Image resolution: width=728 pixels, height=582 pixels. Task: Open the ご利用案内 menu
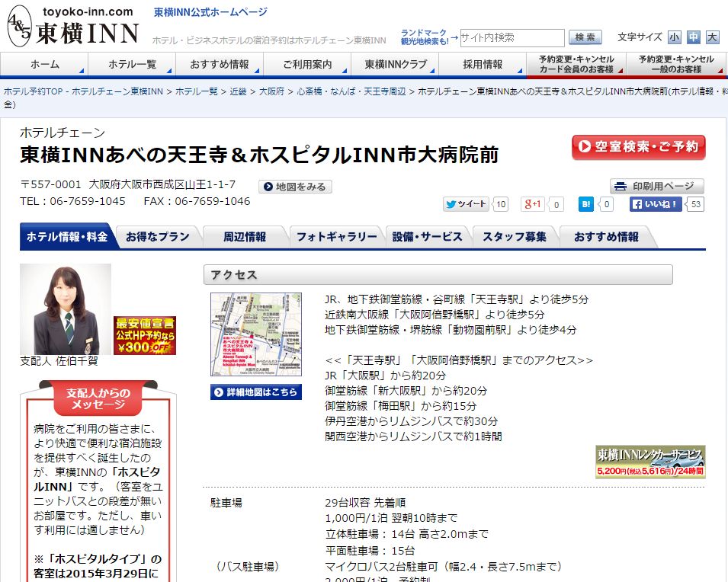[307, 64]
